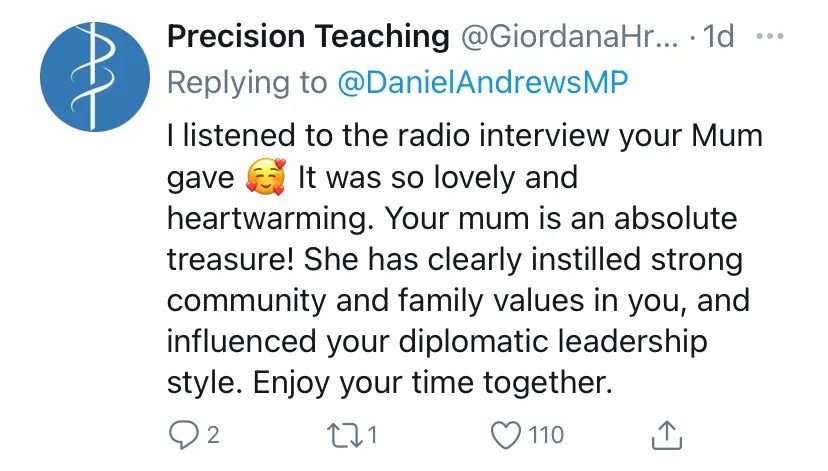This screenshot has height=471, width=828.
Task: Tap the sentence 'Enjoy your time together.'
Action: point(433,383)
